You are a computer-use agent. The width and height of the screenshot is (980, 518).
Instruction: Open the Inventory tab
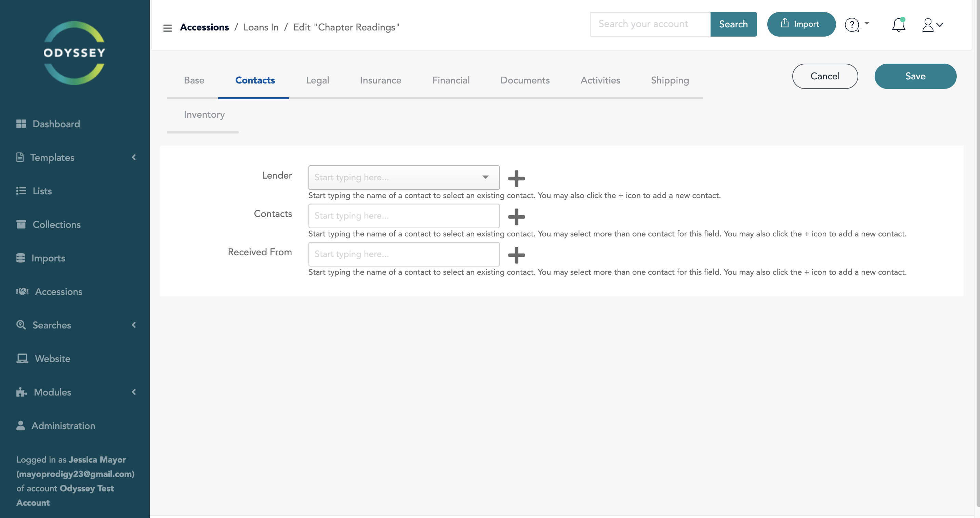pyautogui.click(x=204, y=115)
